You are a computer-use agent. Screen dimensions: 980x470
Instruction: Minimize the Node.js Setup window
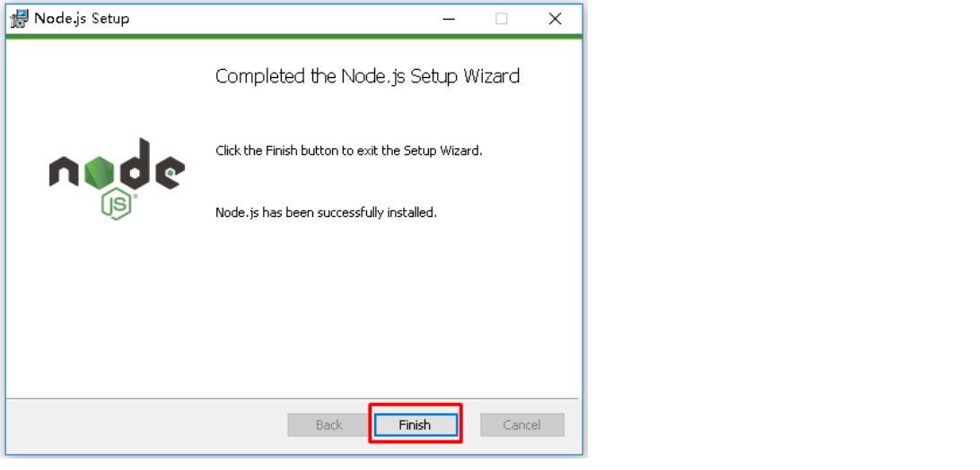tap(448, 19)
